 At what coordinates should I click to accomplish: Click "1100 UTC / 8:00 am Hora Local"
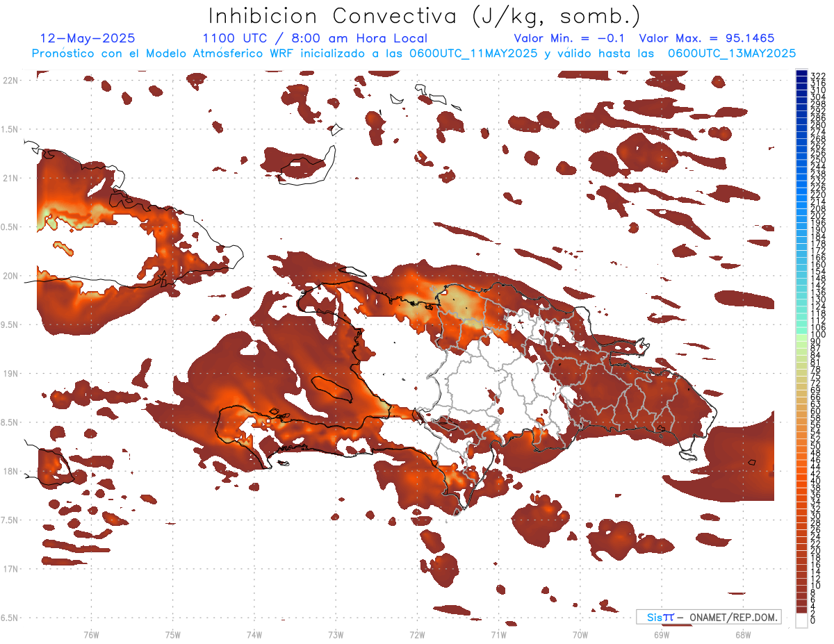click(315, 38)
